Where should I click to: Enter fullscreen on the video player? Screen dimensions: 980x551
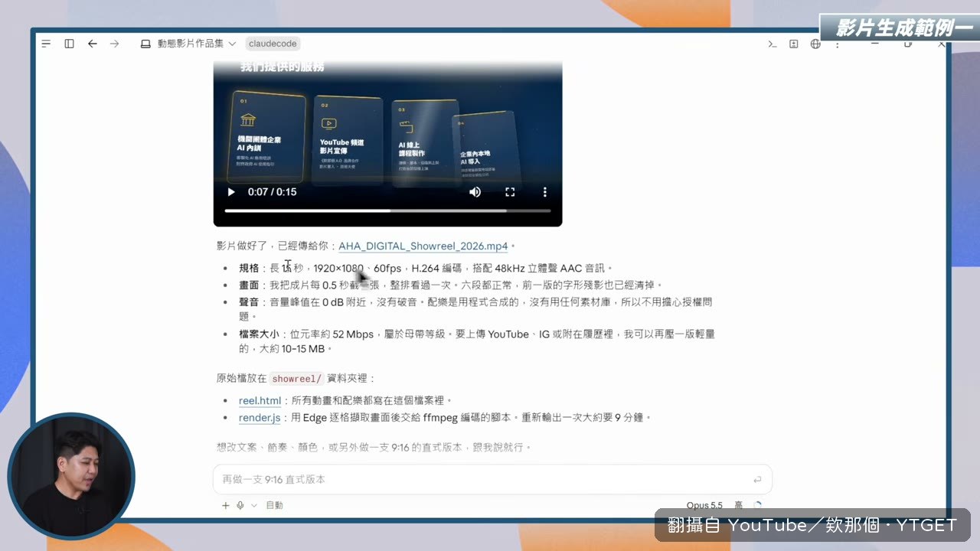pos(510,192)
